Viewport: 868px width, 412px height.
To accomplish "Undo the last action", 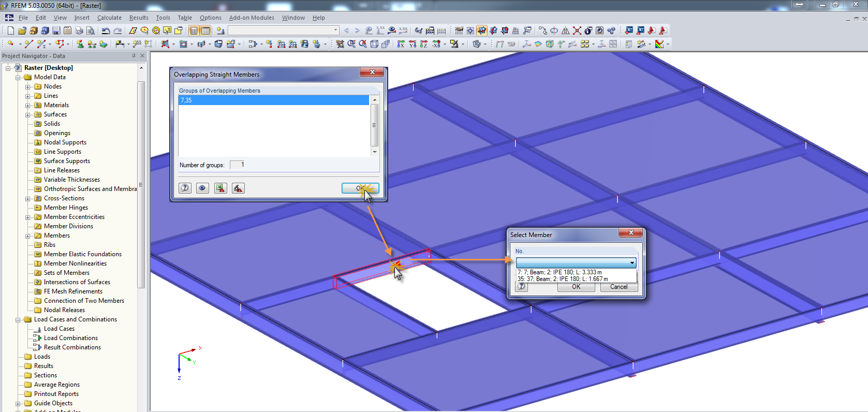I will point(106,31).
